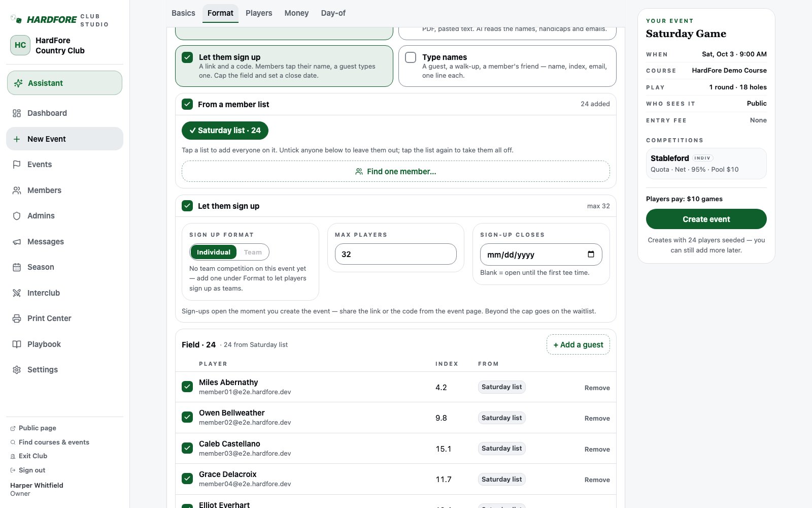Switch to the Day-of tab
This screenshot has height=508, width=812.
[333, 13]
